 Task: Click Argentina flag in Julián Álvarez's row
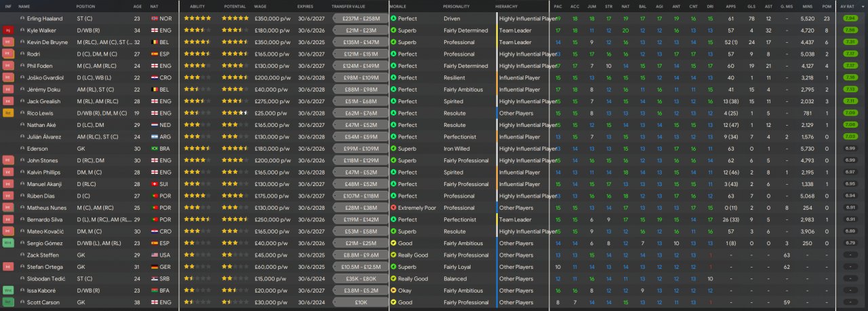tap(155, 137)
